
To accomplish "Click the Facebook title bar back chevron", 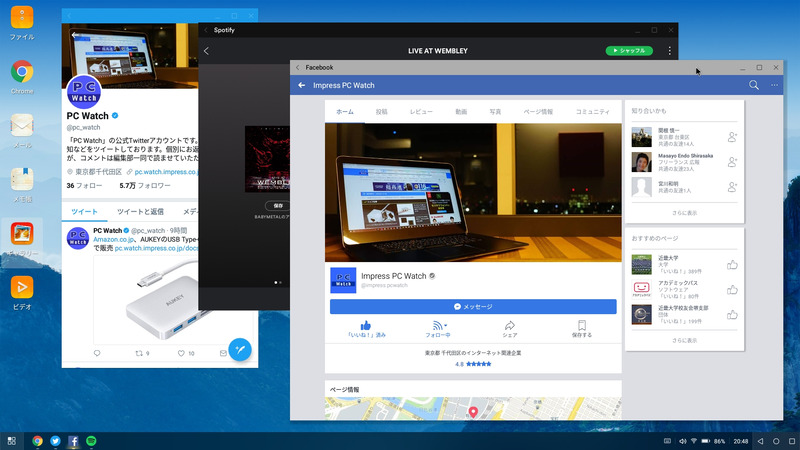I will 298,67.
